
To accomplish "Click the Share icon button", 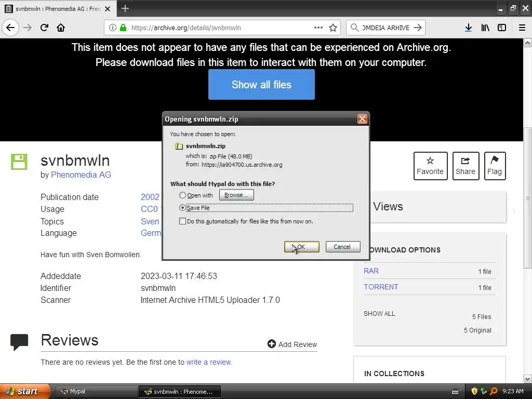I will [465, 166].
